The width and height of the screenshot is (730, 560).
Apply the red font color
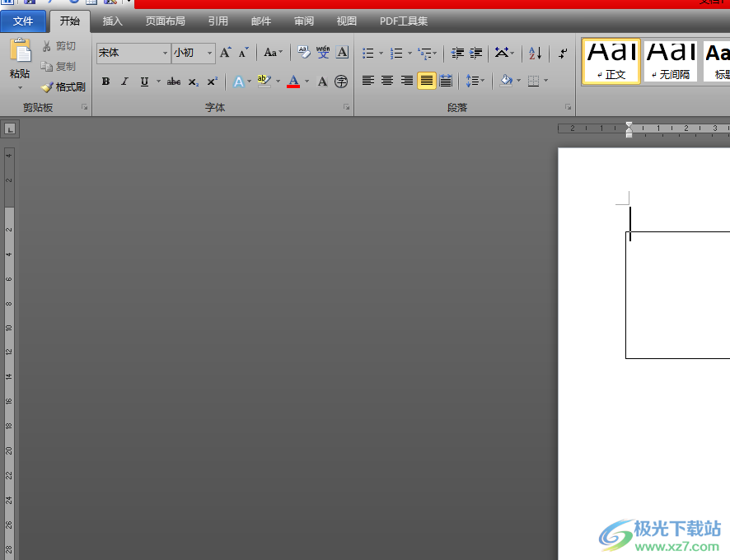click(x=293, y=82)
